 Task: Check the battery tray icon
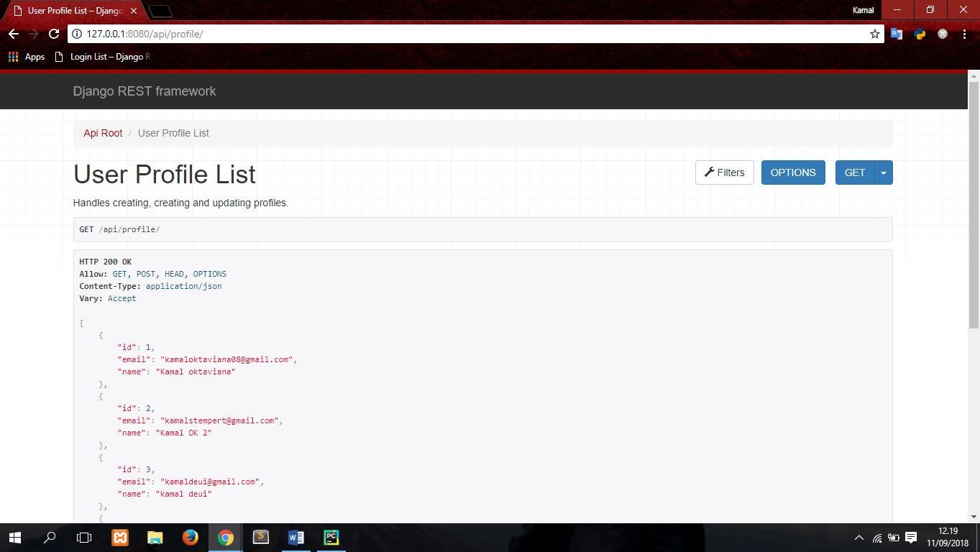point(894,538)
